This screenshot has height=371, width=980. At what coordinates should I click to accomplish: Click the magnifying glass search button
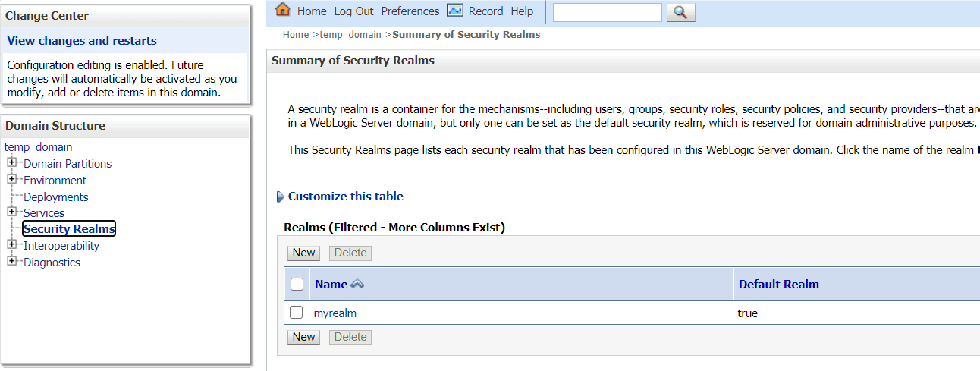coord(680,12)
